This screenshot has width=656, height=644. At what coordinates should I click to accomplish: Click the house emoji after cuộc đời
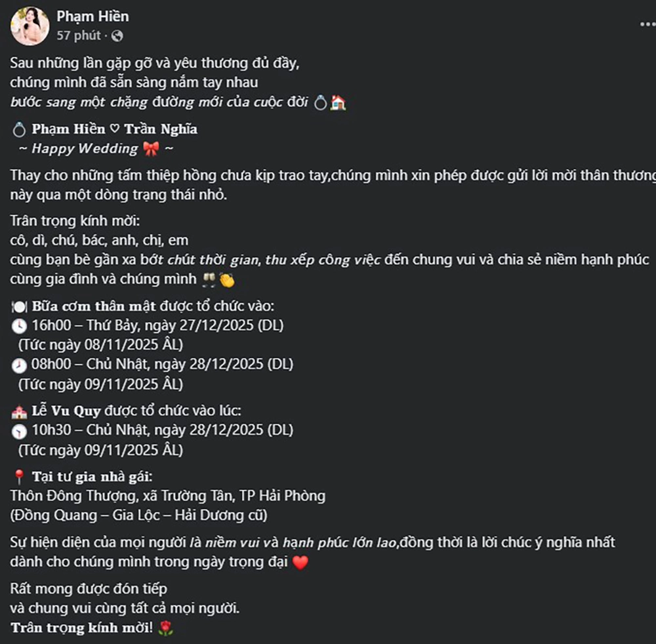pos(338,103)
